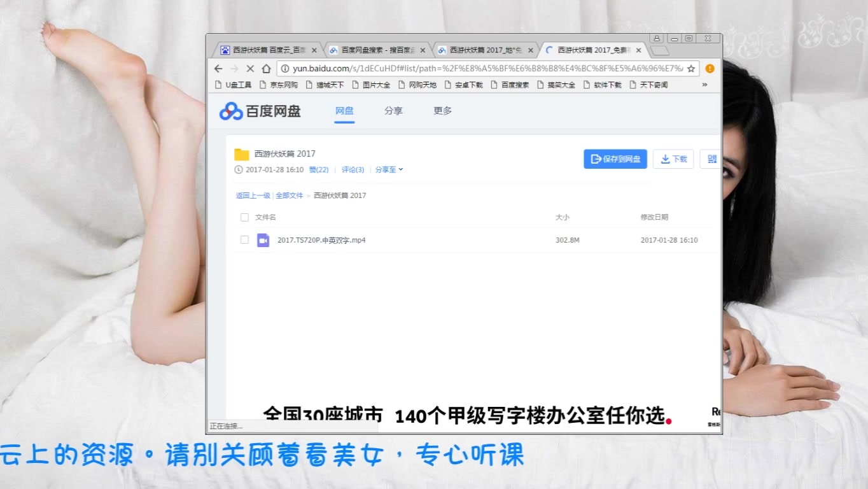This screenshot has height=489, width=868.
Task: Go to the browser home page icon
Action: coord(267,69)
